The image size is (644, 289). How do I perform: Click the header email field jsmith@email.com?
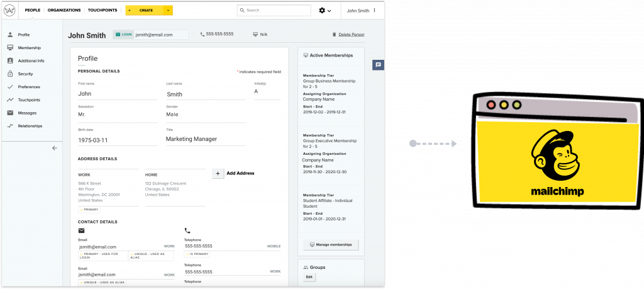pos(161,35)
